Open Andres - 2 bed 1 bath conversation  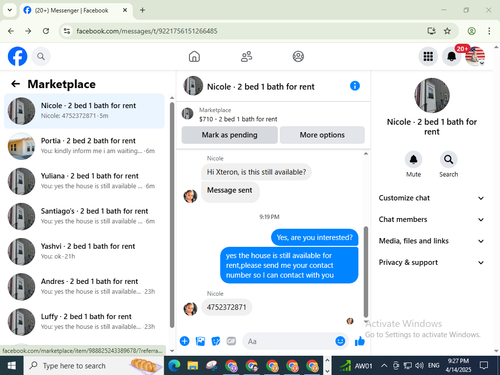point(84,287)
